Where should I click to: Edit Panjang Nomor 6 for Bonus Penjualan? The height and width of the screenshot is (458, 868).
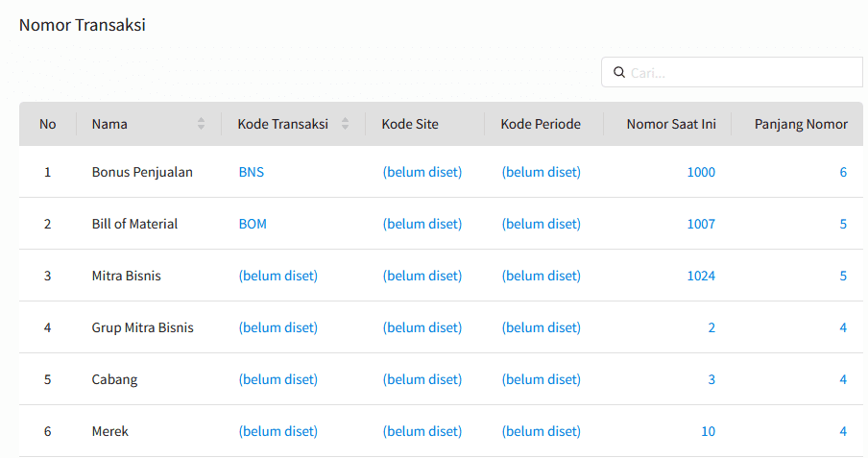pyautogui.click(x=843, y=172)
